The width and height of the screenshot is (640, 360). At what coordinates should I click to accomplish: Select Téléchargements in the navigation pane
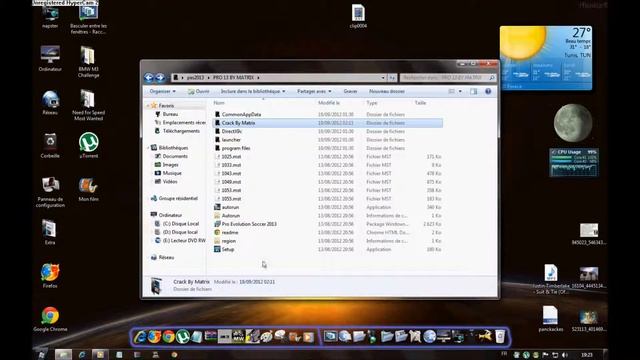pyautogui.click(x=177, y=131)
